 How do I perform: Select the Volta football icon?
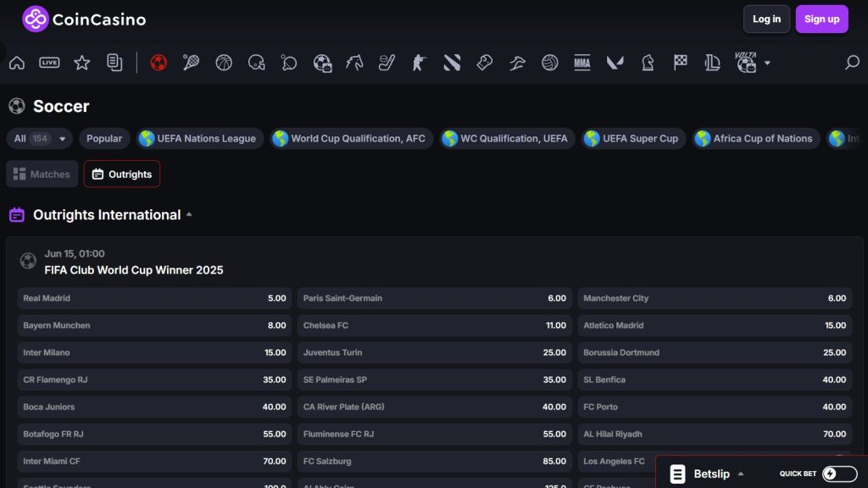click(x=746, y=63)
